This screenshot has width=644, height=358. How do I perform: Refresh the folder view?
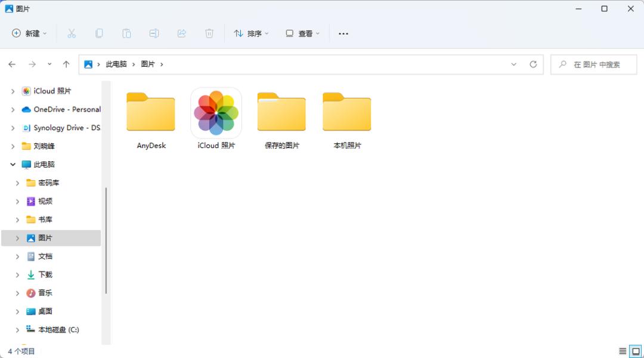tap(533, 64)
